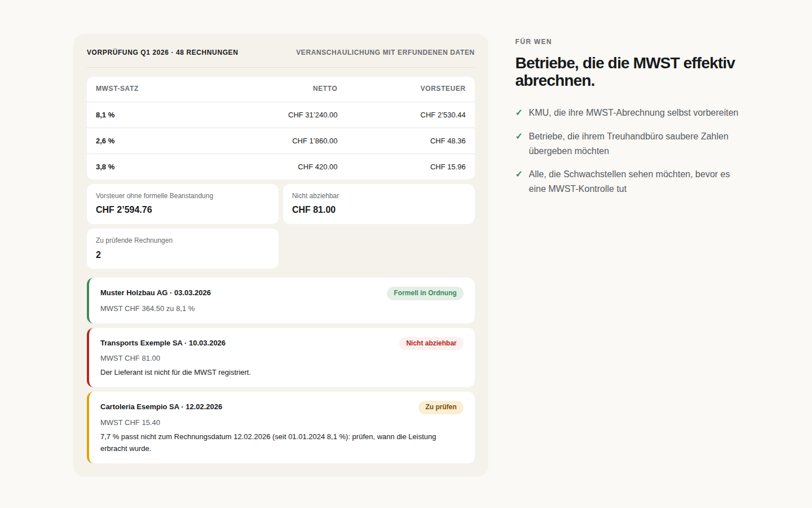Click the "CHF 81.00" non-deductible summary total
The width and height of the screenshot is (812, 508).
(314, 210)
